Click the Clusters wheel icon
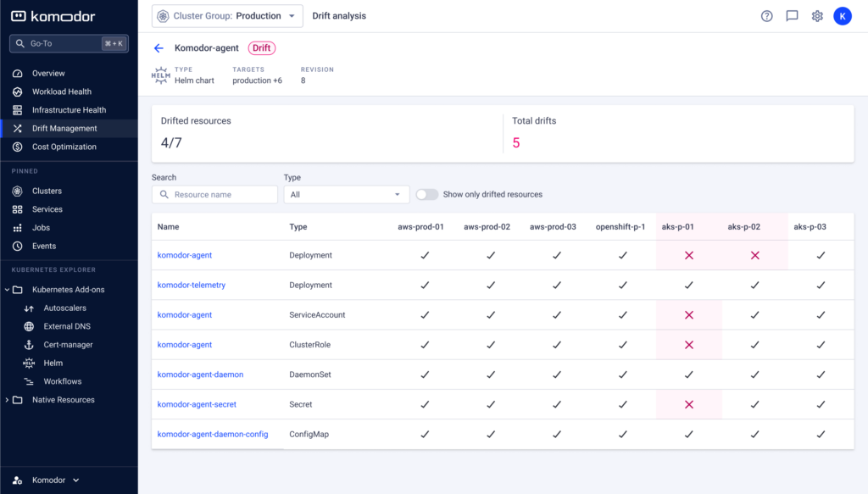 point(18,191)
